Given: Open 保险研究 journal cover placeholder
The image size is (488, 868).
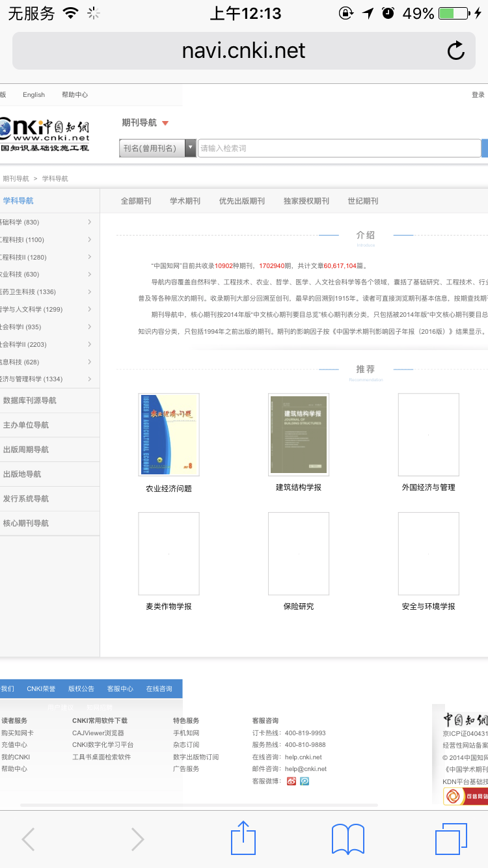Looking at the screenshot, I should point(299,554).
